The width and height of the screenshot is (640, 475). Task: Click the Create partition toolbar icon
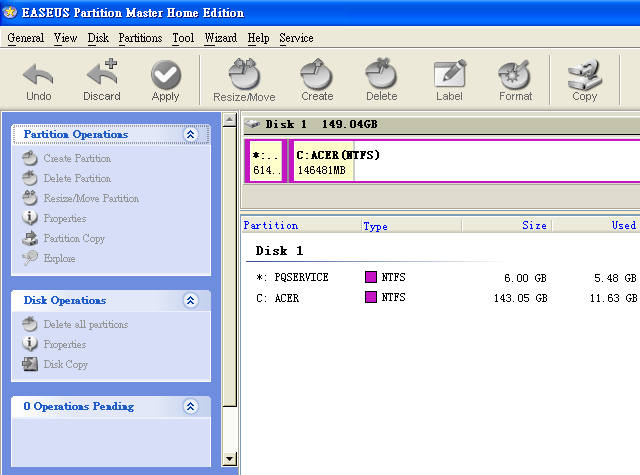[317, 73]
